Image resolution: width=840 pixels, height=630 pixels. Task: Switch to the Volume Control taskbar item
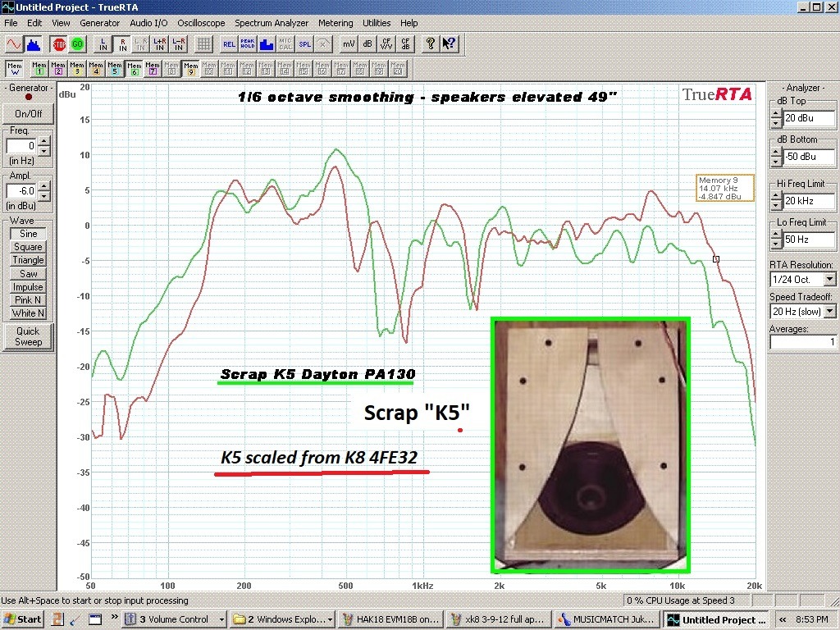click(174, 619)
